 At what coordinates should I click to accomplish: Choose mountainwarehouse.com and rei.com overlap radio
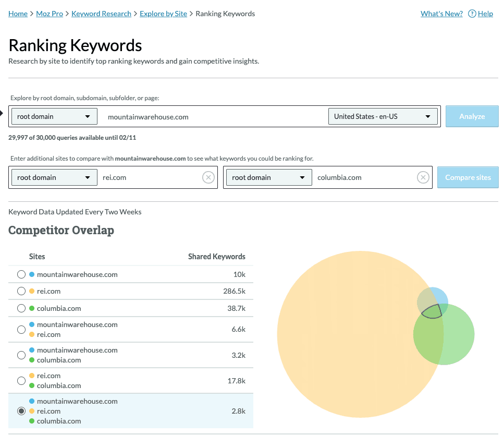[21, 330]
